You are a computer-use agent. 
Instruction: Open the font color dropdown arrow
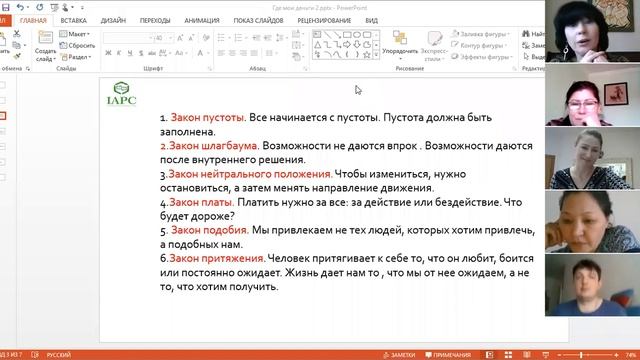pos(208,53)
